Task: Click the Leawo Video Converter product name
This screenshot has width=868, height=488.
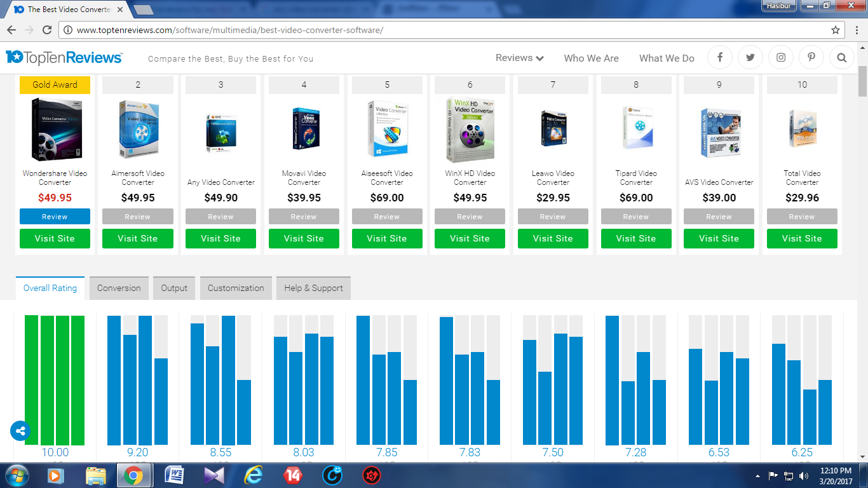Action: (553, 178)
